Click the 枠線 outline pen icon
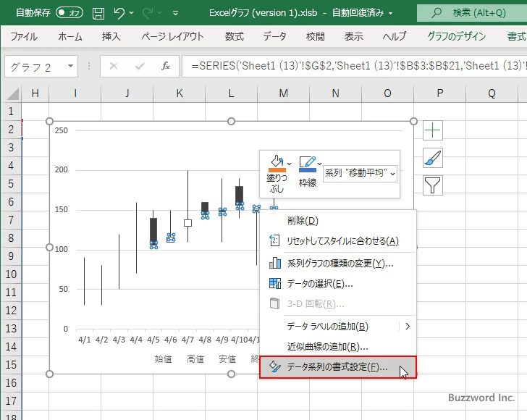 (x=308, y=164)
